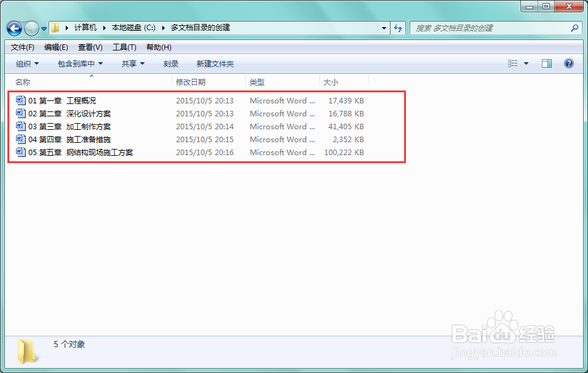Click 计算机 in the address path

coord(85,28)
